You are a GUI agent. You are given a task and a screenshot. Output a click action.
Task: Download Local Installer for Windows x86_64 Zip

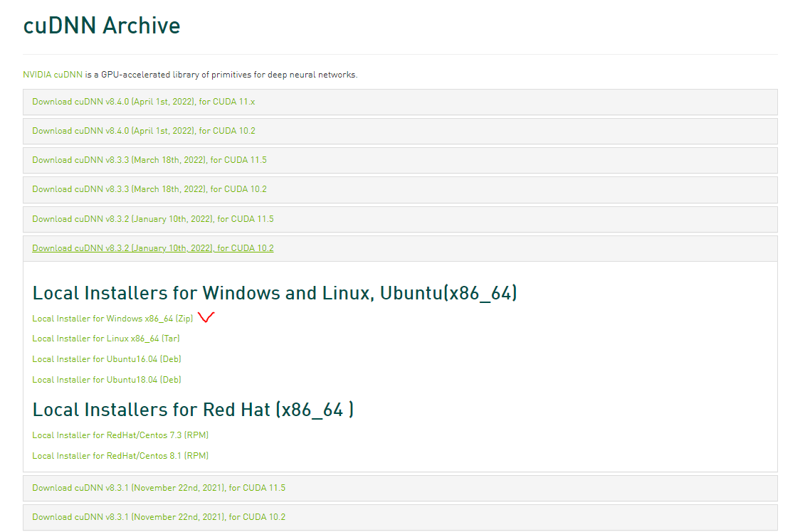coord(112,319)
